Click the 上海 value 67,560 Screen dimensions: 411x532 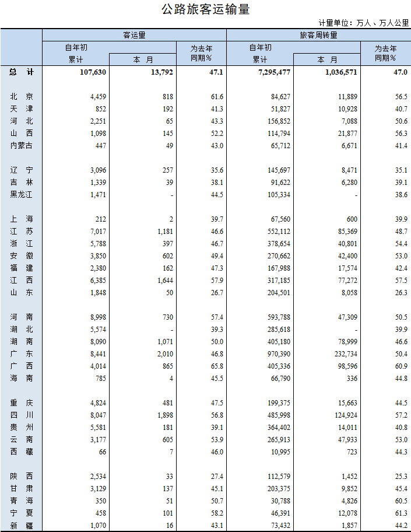280,219
